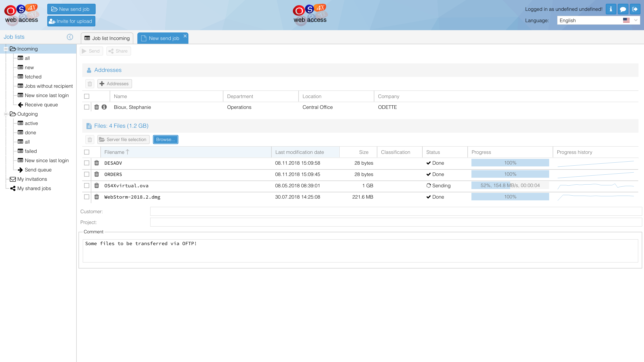Click the Send button
This screenshot has width=644, height=362.
tap(91, 51)
